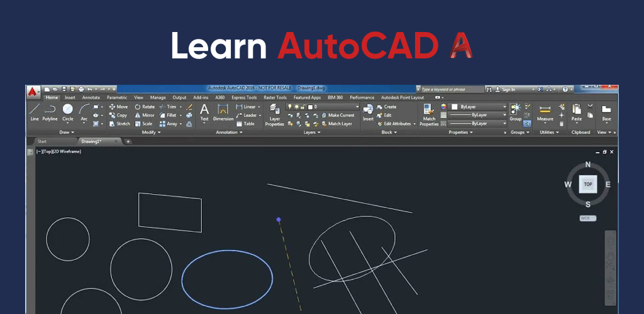
Task: Undo using the quick access arrow
Action: 89,89
